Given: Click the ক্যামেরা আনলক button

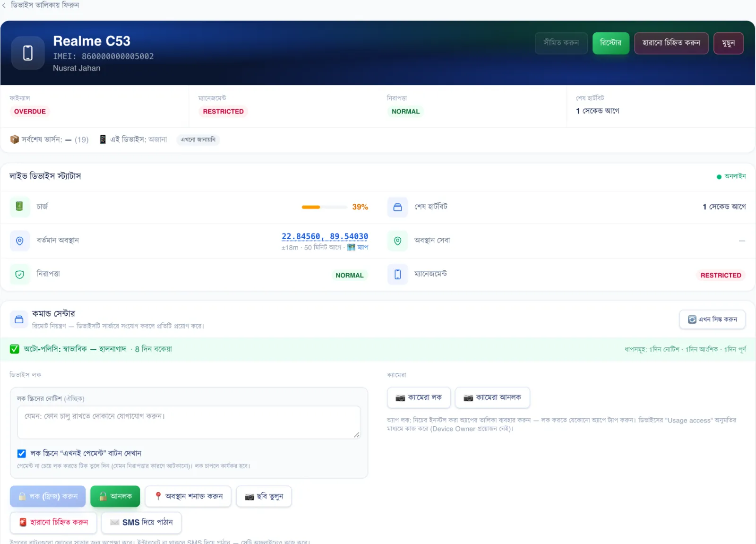Looking at the screenshot, I should pyautogui.click(x=492, y=397).
